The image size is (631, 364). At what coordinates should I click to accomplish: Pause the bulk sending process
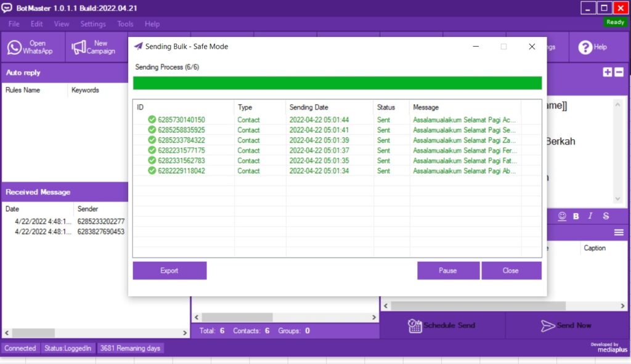click(448, 270)
